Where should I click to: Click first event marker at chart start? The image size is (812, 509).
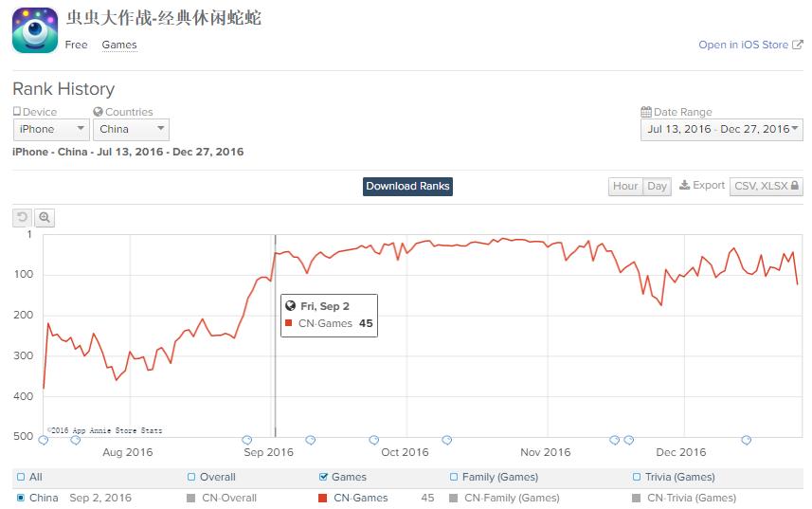click(x=44, y=440)
